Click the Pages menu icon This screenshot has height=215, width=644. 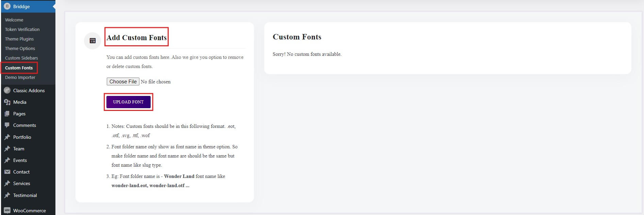7,114
